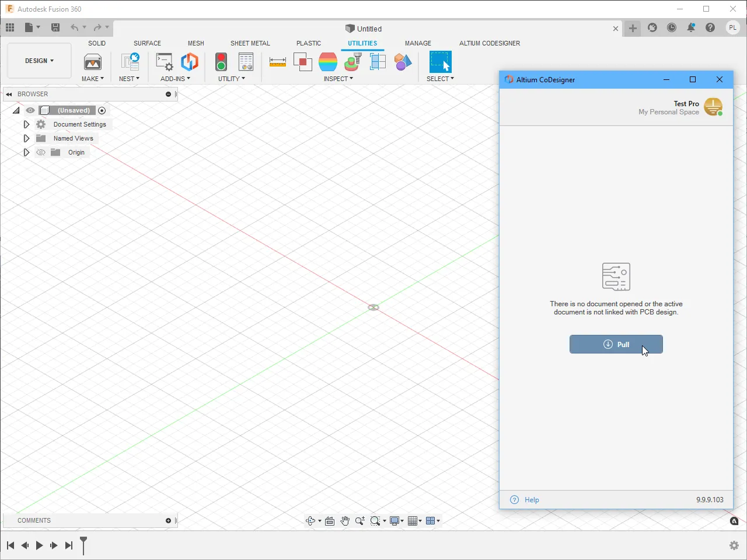
Task: Open the DESIGN workspace dropdown
Action: tap(39, 61)
